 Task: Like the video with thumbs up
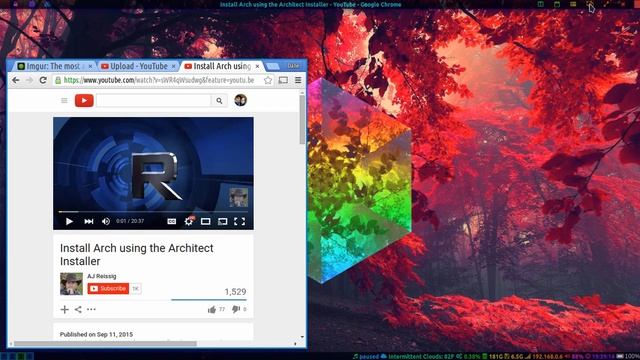click(x=212, y=310)
